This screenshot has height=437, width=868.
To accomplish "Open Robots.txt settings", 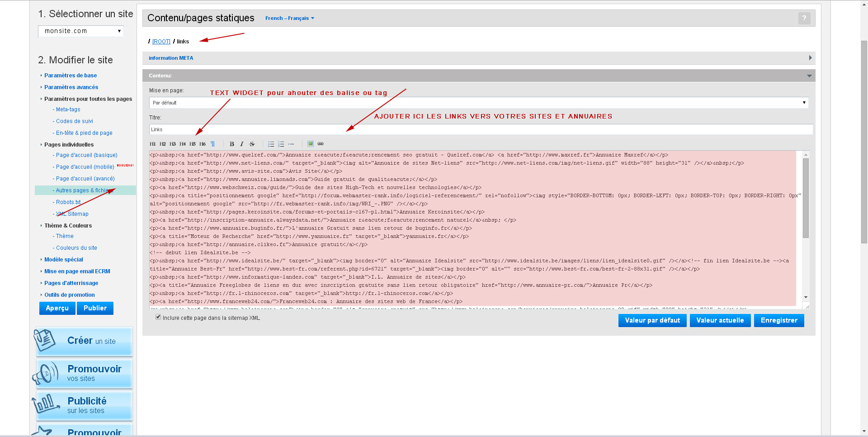I will point(68,202).
